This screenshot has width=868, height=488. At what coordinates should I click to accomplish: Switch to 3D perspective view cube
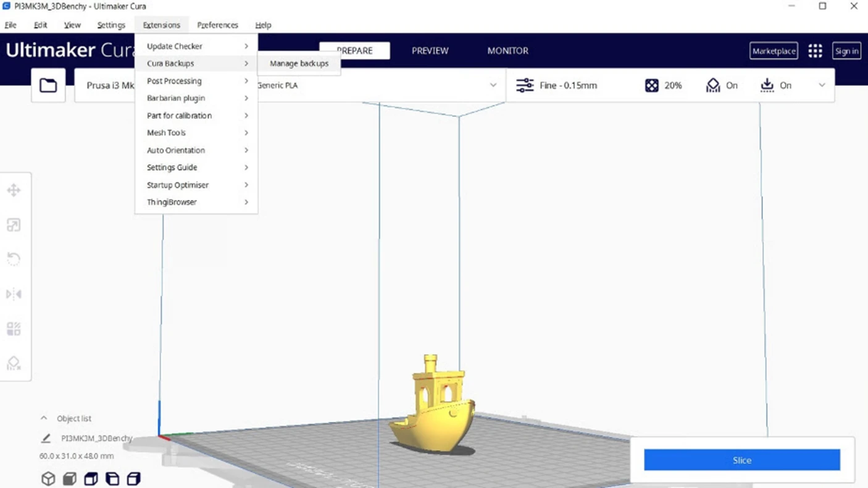point(48,479)
